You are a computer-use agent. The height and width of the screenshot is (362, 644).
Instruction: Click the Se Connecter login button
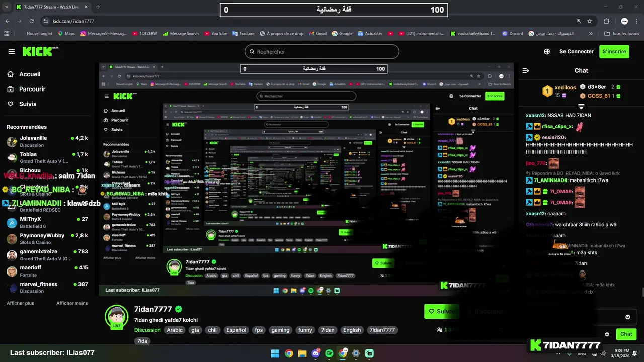pos(577,52)
